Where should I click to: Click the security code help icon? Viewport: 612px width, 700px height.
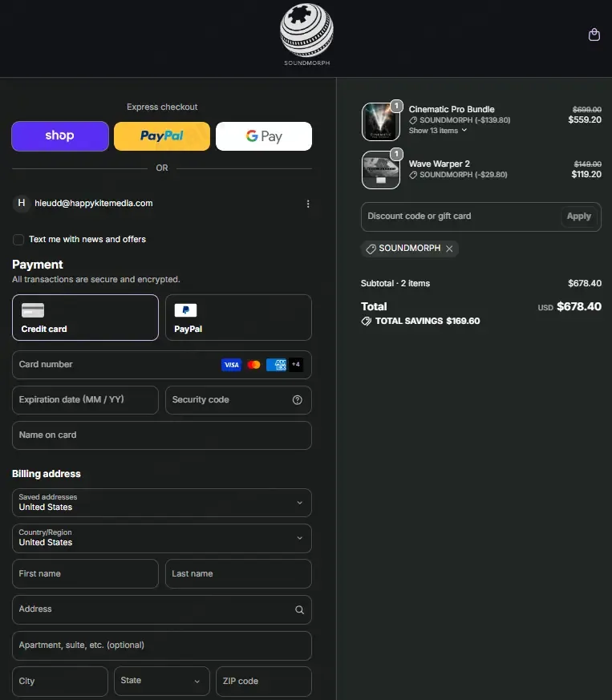[x=297, y=400]
